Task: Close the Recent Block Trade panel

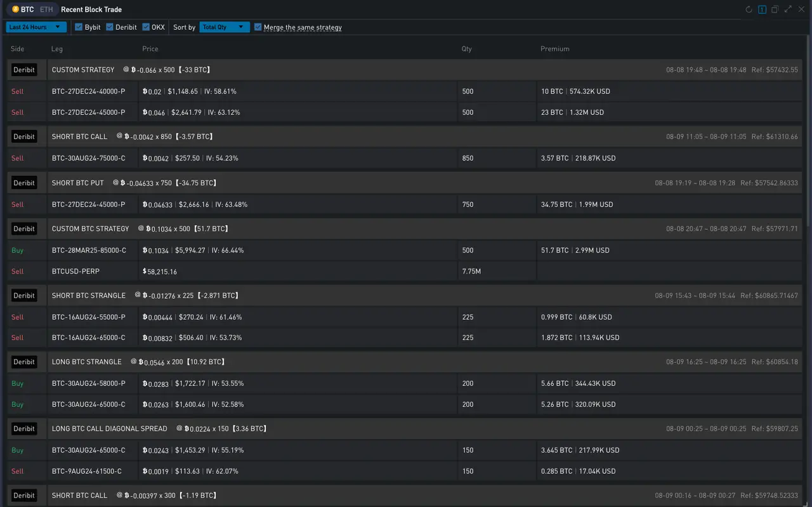Action: [801, 10]
